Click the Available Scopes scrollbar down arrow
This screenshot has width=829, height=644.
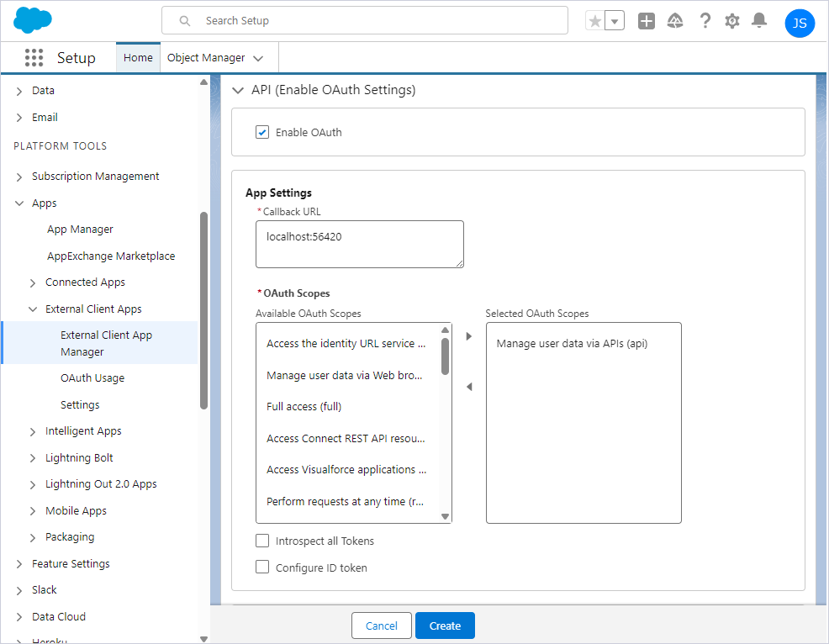445,516
